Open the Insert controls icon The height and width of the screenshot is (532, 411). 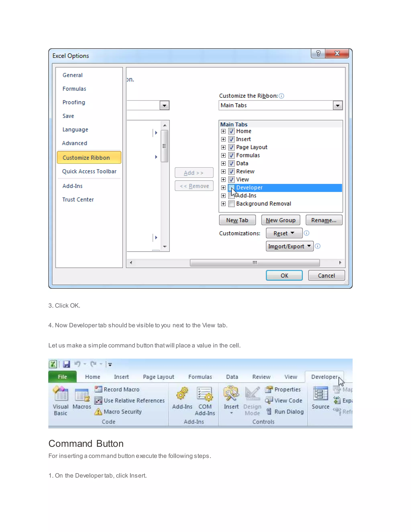(231, 394)
